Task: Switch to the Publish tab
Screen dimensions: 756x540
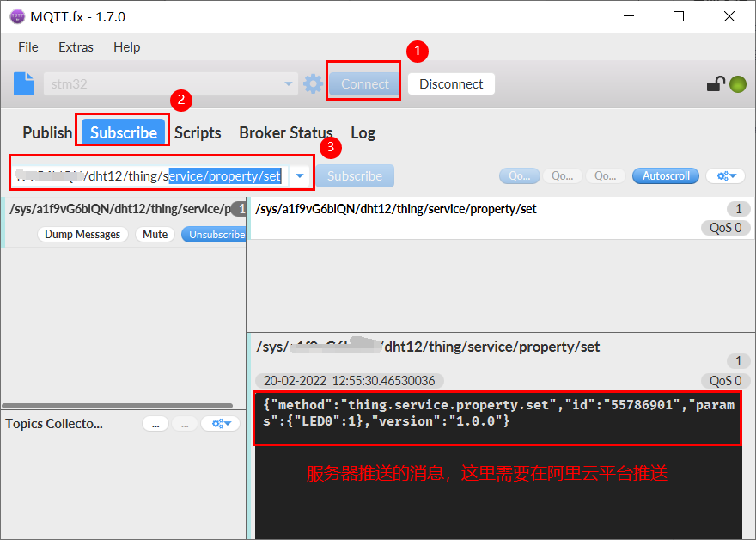Action: pos(47,132)
